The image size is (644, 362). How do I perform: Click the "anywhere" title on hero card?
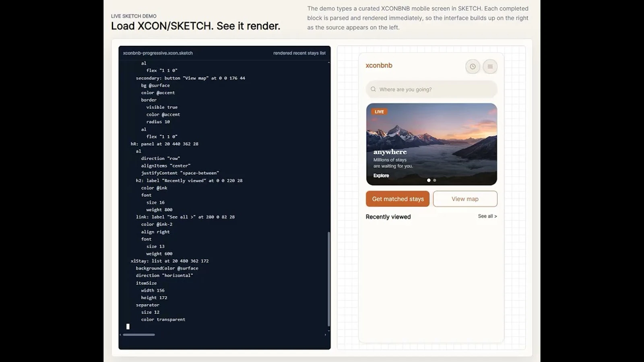click(x=390, y=152)
